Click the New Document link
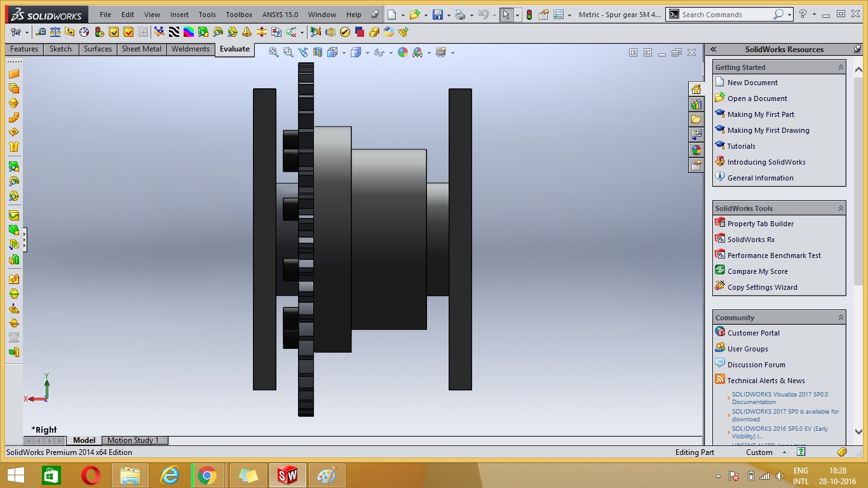This screenshot has width=868, height=488. [x=752, y=83]
